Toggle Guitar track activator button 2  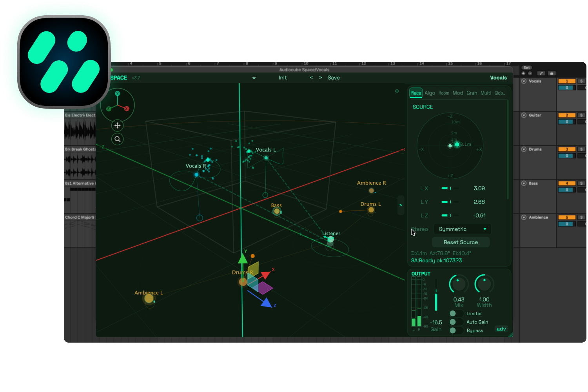tap(567, 115)
